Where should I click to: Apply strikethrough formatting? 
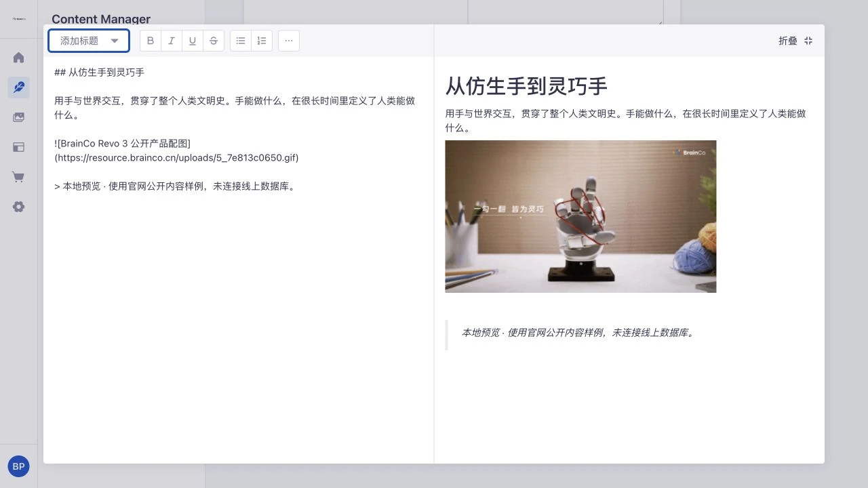[214, 41]
